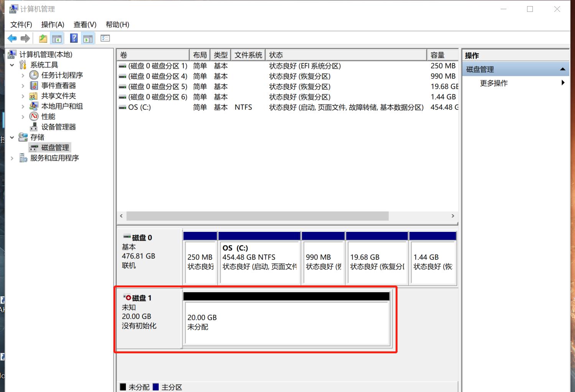Open 性能 in the tree
Viewport: 575px width, 392px height.
pos(48,116)
